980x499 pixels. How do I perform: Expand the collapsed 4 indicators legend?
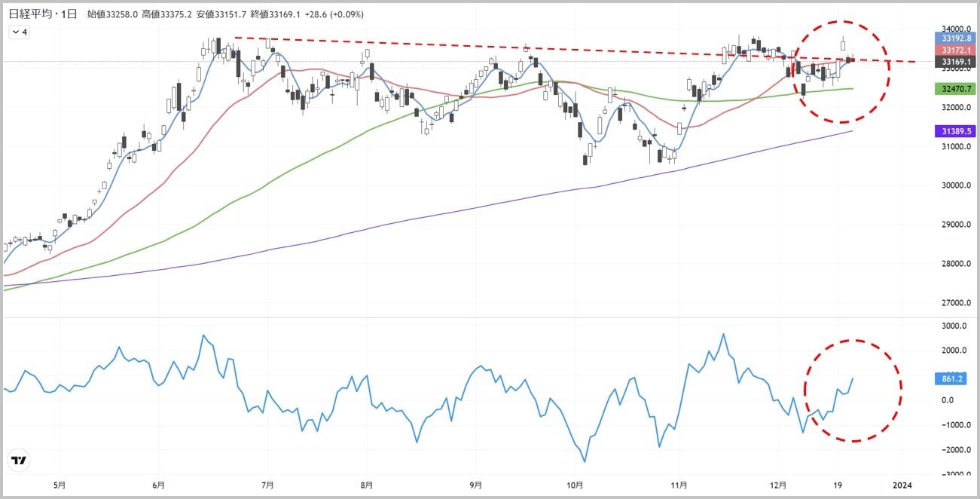coord(19,32)
